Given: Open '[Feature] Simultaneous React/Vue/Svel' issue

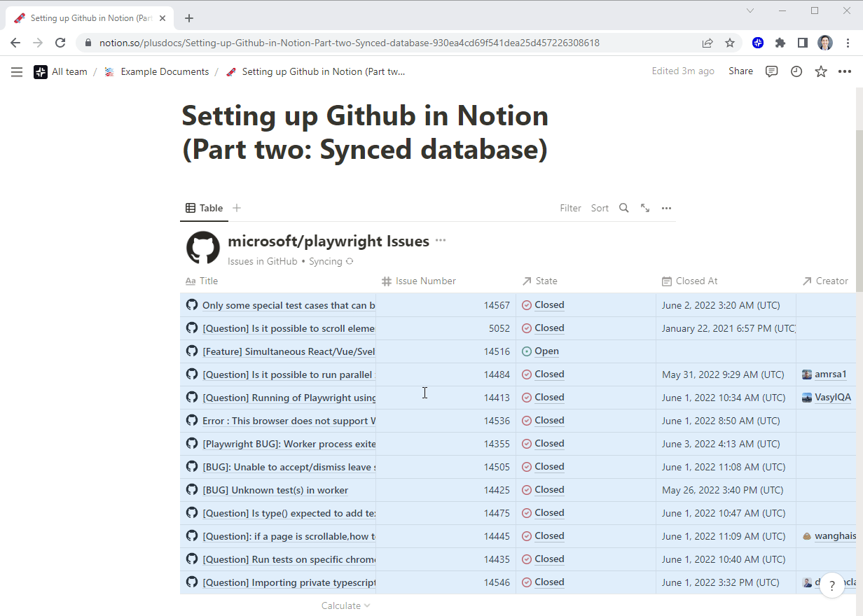Looking at the screenshot, I should (x=289, y=351).
